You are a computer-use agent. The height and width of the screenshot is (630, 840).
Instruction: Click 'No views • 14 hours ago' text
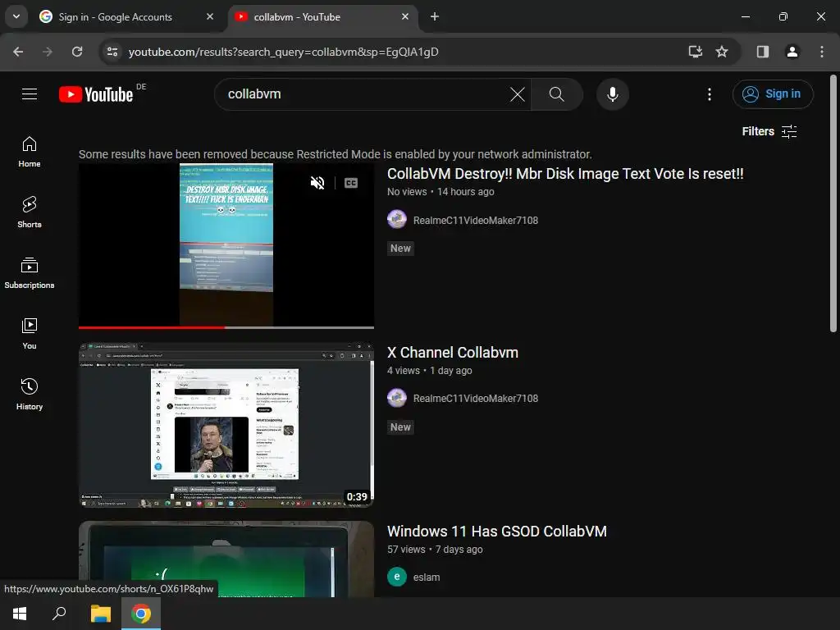point(441,192)
